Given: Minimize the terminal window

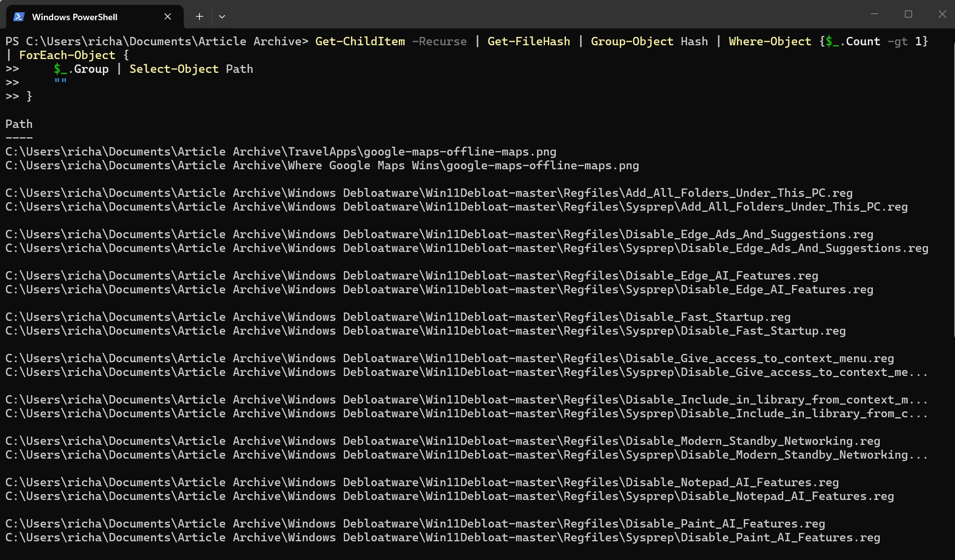Looking at the screenshot, I should tap(874, 14).
